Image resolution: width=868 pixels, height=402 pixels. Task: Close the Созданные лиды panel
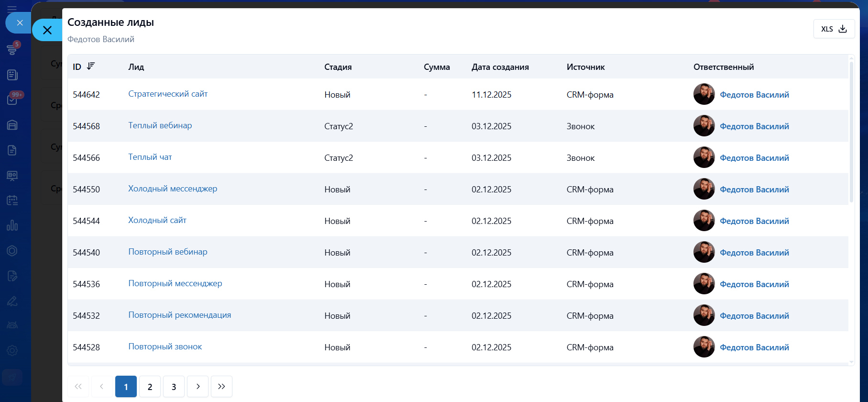pos(47,30)
